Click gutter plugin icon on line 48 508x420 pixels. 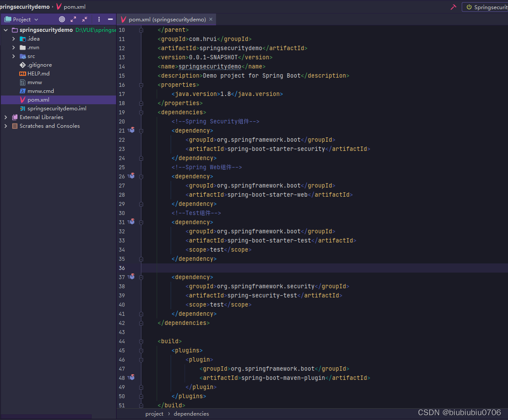click(131, 377)
